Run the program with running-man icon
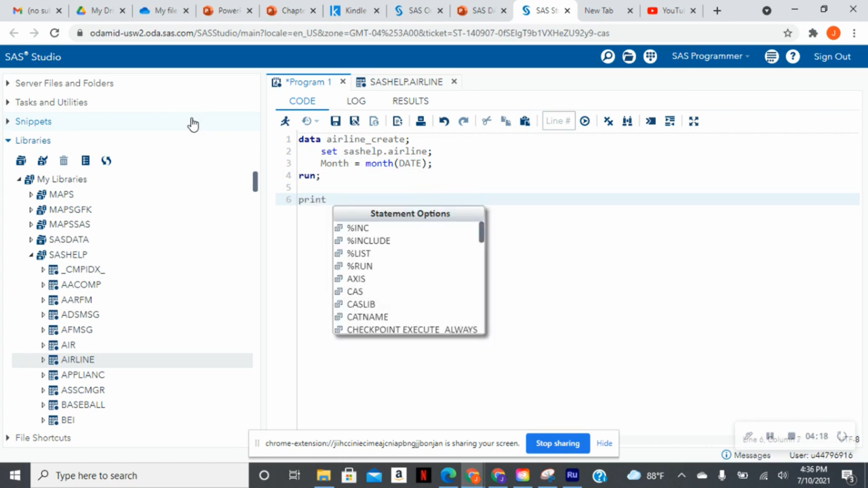This screenshot has width=868, height=488. point(285,121)
